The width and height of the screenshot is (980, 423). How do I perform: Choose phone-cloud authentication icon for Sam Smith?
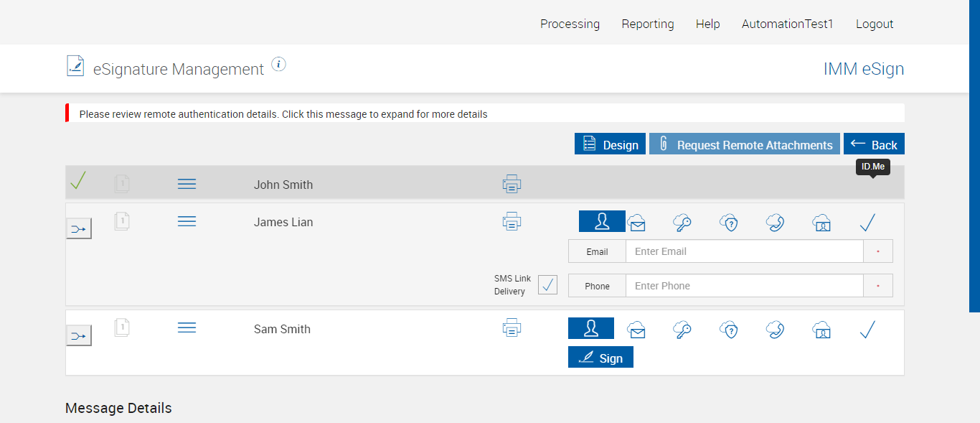pos(775,330)
